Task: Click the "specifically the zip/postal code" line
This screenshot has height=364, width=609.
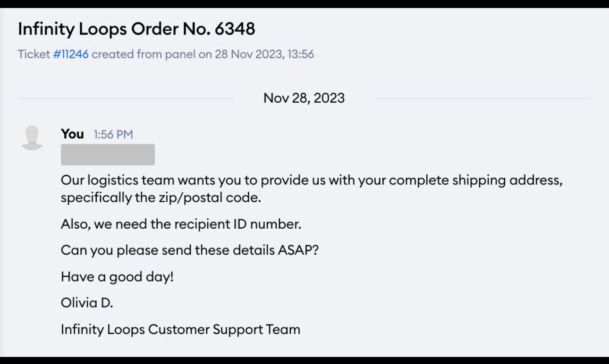Action: click(x=161, y=198)
